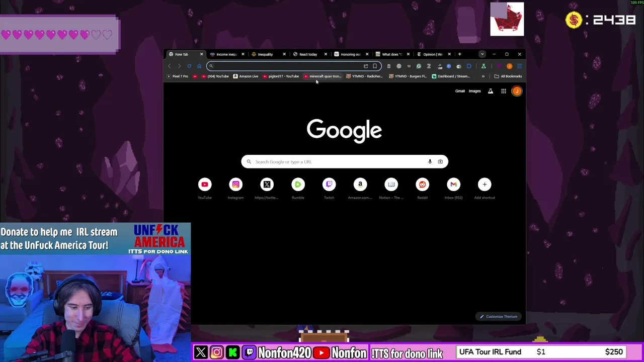This screenshot has height=362, width=644.
Task: Expand the tab search dropdown arrow
Action: click(x=482, y=54)
